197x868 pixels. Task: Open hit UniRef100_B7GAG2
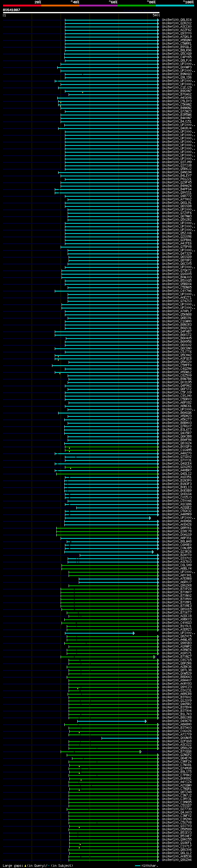(176, 94)
